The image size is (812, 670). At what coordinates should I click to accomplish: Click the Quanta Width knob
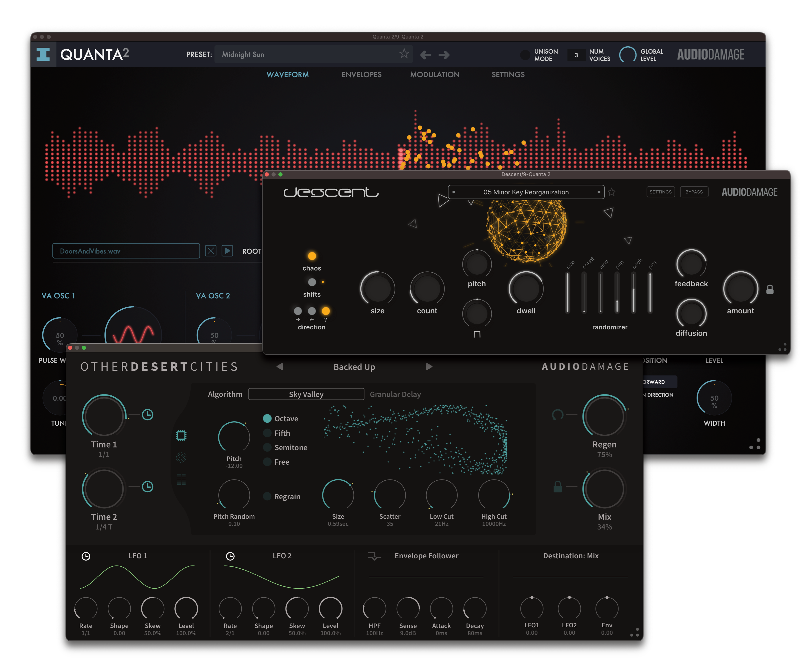(x=714, y=398)
